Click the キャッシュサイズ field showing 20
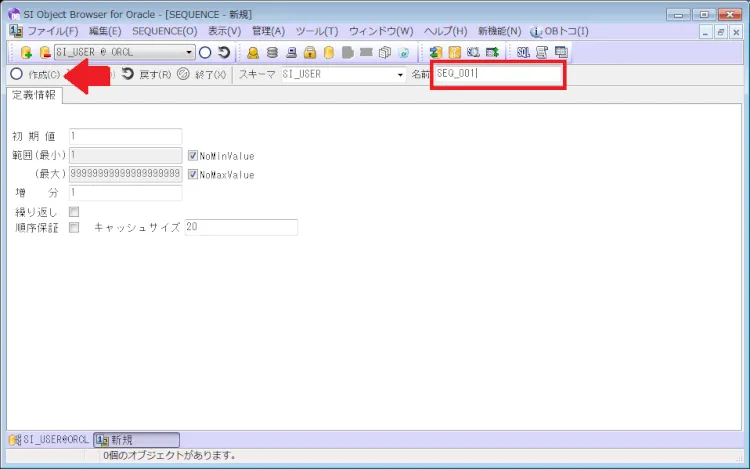Image resolution: width=750 pixels, height=469 pixels. click(x=242, y=227)
